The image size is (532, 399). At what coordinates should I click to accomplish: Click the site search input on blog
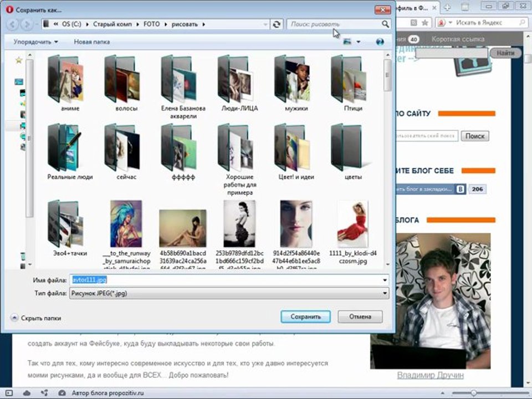pyautogui.click(x=427, y=136)
